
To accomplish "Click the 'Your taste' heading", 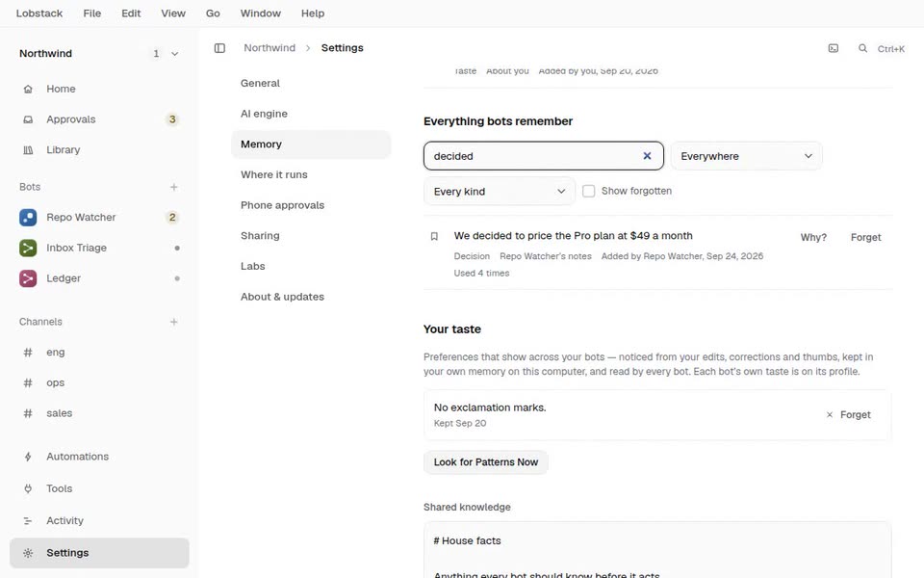I will tap(452, 329).
